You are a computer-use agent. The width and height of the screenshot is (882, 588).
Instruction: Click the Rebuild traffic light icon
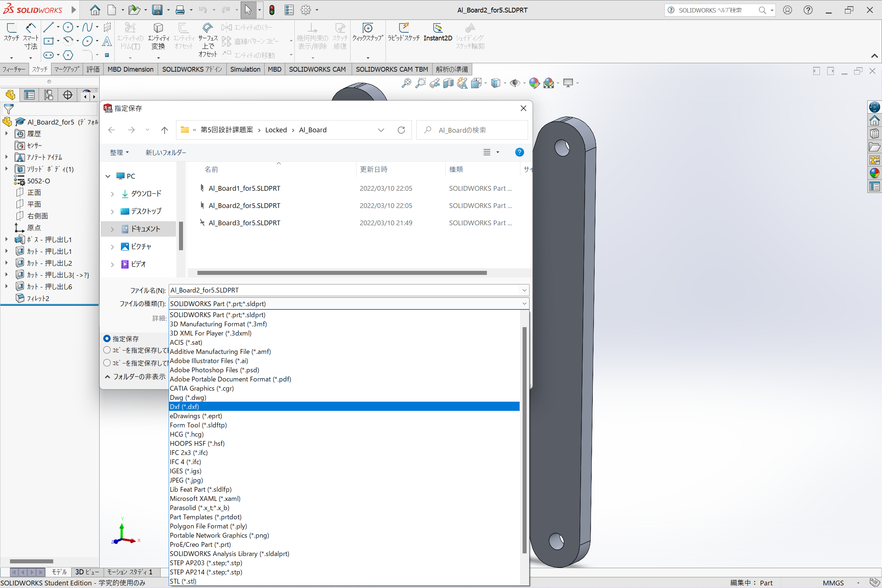pos(272,10)
